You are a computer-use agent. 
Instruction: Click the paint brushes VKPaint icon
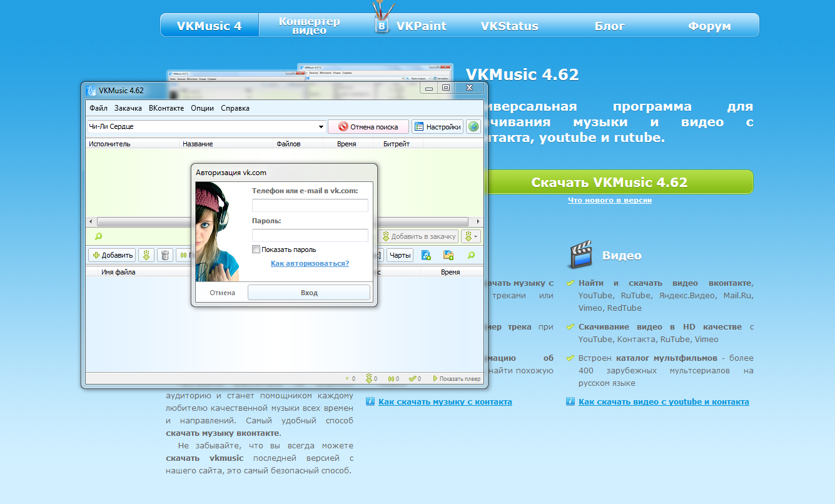point(381,18)
